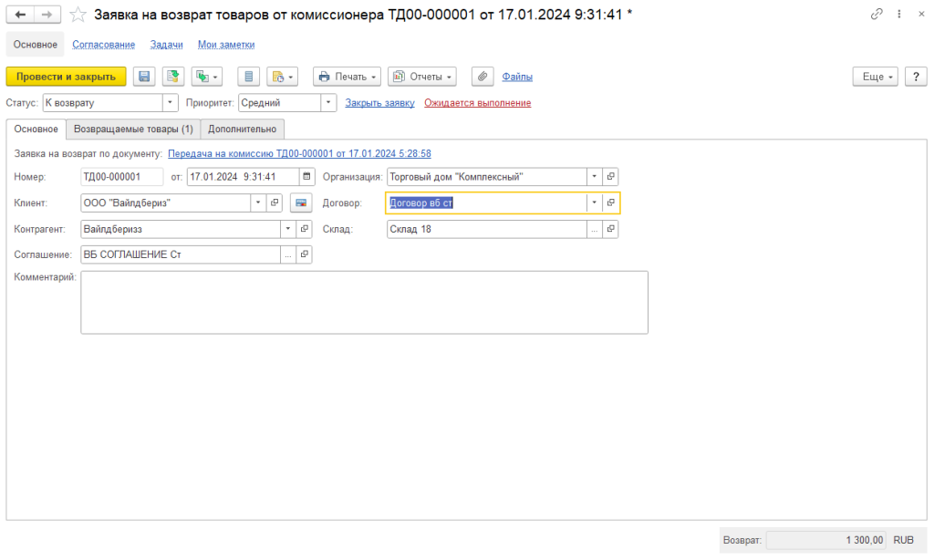
Task: Open the Контрагент item with its open icon
Action: [305, 229]
